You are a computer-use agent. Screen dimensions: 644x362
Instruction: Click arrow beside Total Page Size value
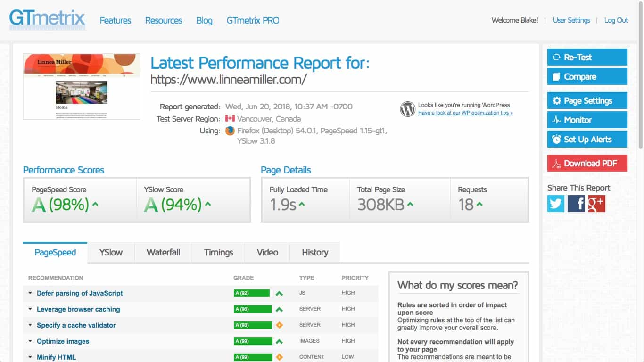(x=410, y=205)
